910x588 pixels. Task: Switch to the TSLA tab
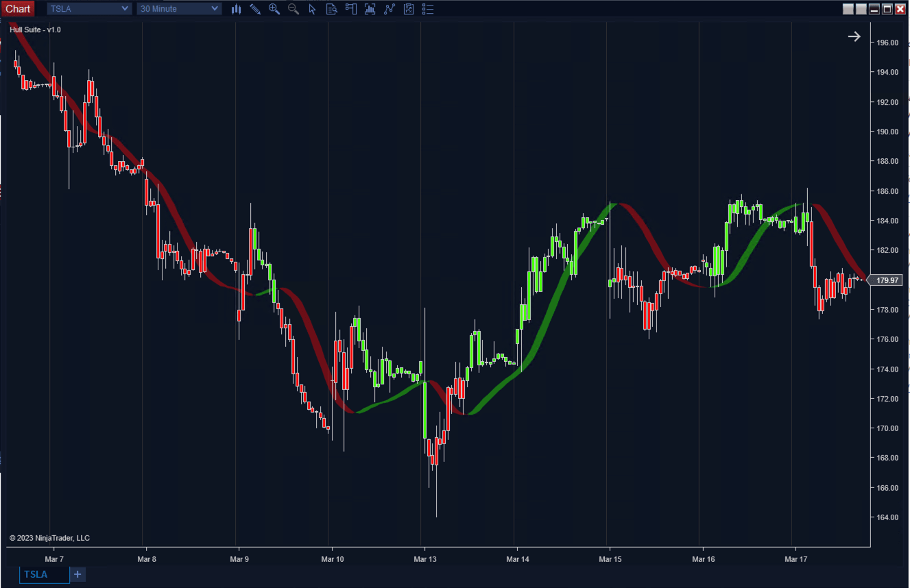(x=36, y=574)
